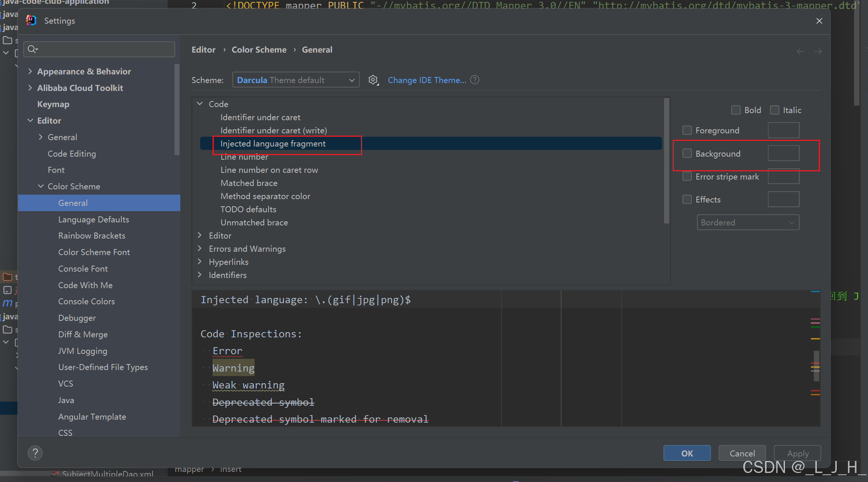Click the scheme gear actions icon
The height and width of the screenshot is (482, 868).
pos(373,80)
